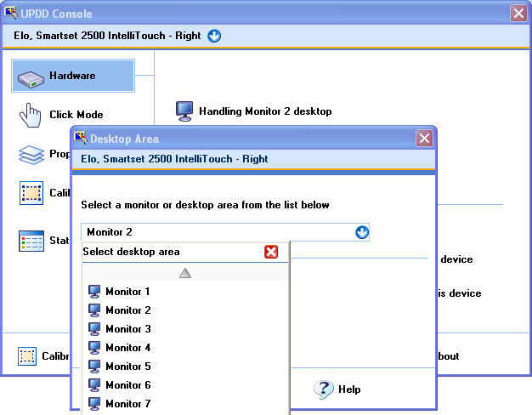This screenshot has width=532, height=415.
Task: Click the partially hidden About link in UPDD Console
Action: (448, 356)
